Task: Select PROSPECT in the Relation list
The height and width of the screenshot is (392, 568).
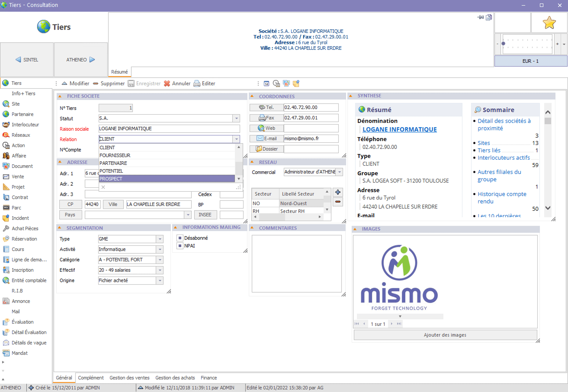Action: pyautogui.click(x=167, y=179)
